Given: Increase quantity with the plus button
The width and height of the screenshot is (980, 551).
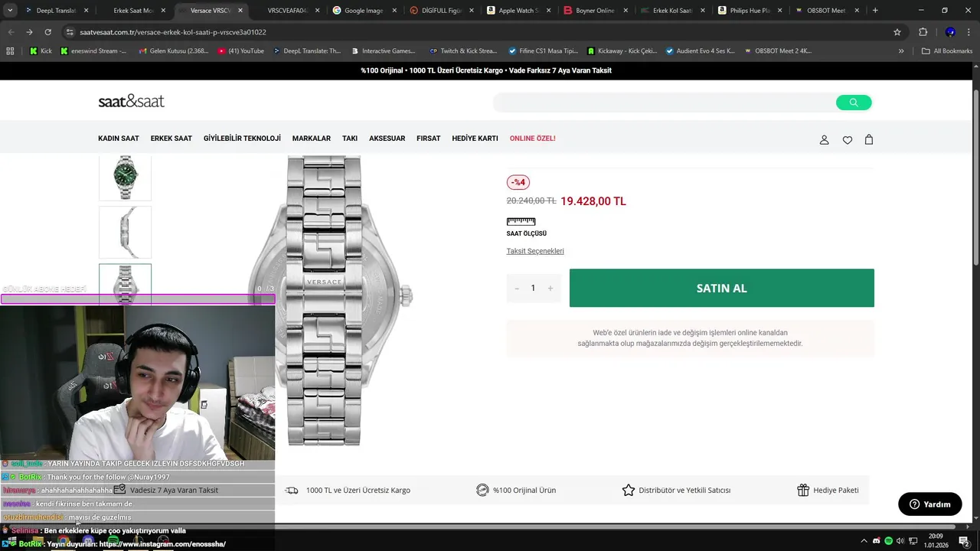Looking at the screenshot, I should pyautogui.click(x=550, y=289).
